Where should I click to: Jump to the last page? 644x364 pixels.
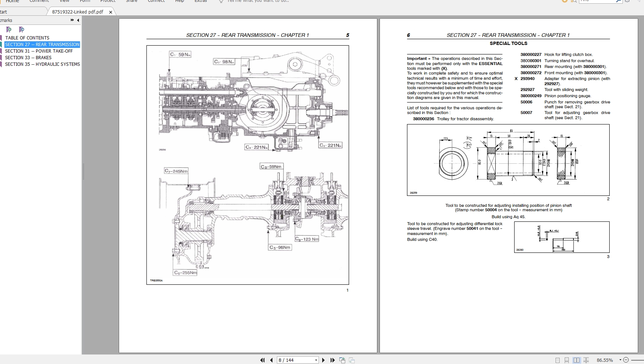pyautogui.click(x=332, y=360)
